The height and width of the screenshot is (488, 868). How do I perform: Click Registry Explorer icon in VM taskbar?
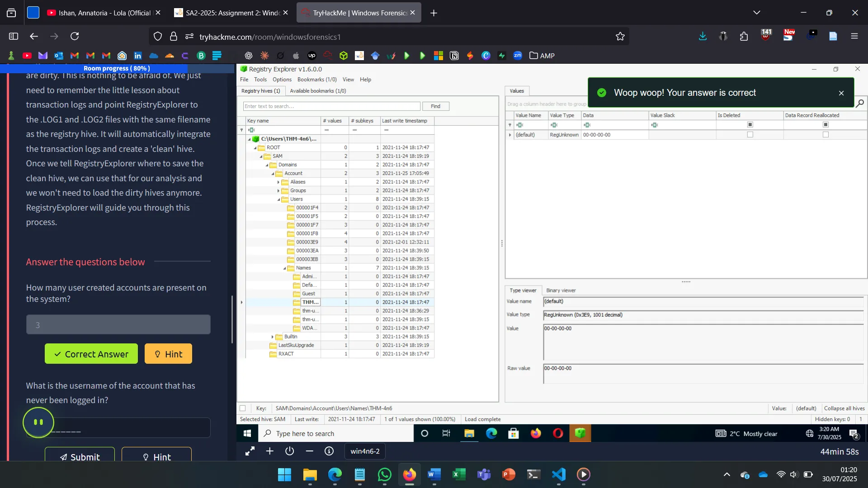580,434
